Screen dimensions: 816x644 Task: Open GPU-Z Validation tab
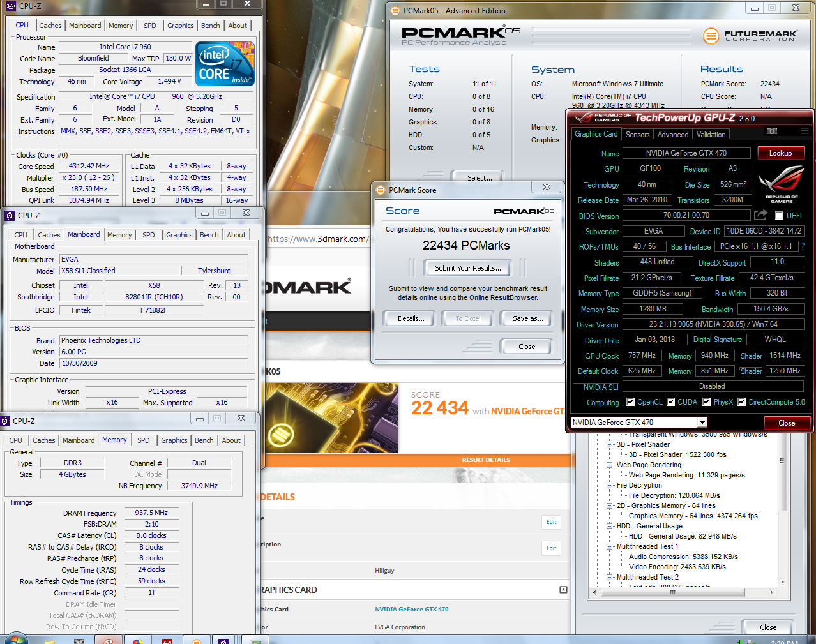coord(711,135)
